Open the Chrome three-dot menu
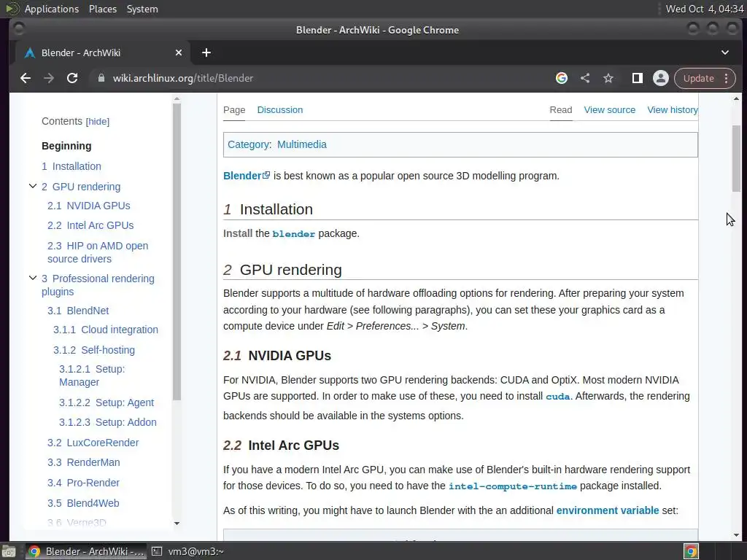This screenshot has width=747, height=560. pos(727,78)
